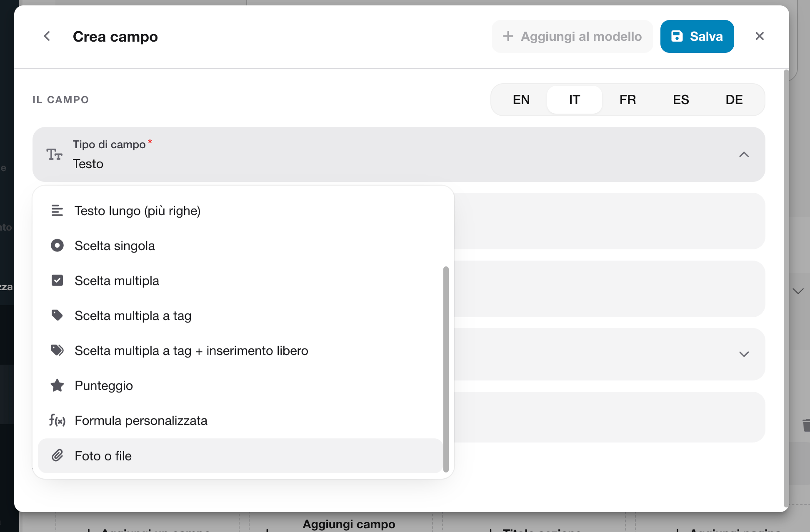Select Punteggio option
810x532 pixels.
pyautogui.click(x=240, y=386)
